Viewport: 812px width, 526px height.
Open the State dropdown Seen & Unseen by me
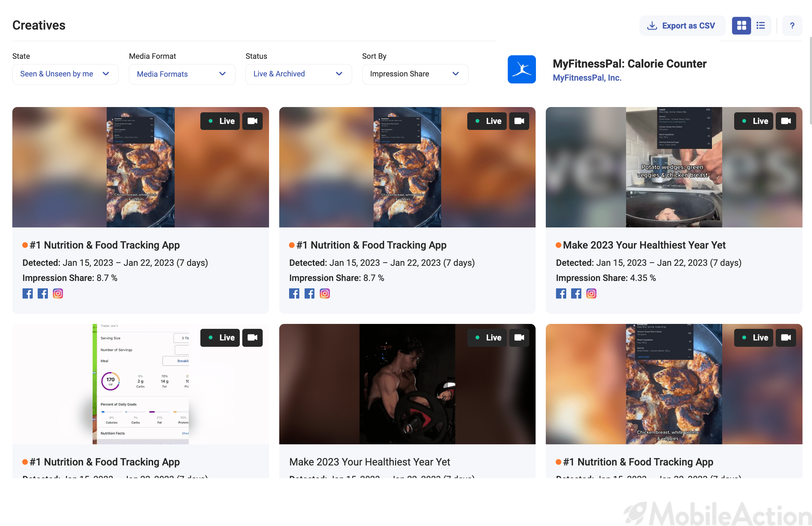65,74
